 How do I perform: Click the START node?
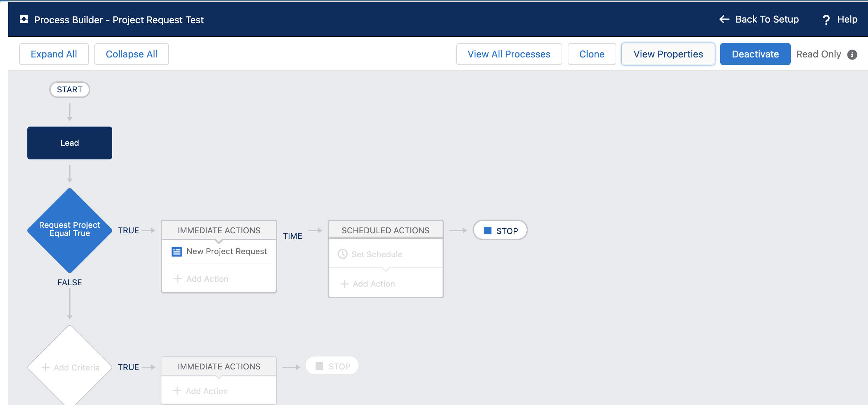click(70, 90)
